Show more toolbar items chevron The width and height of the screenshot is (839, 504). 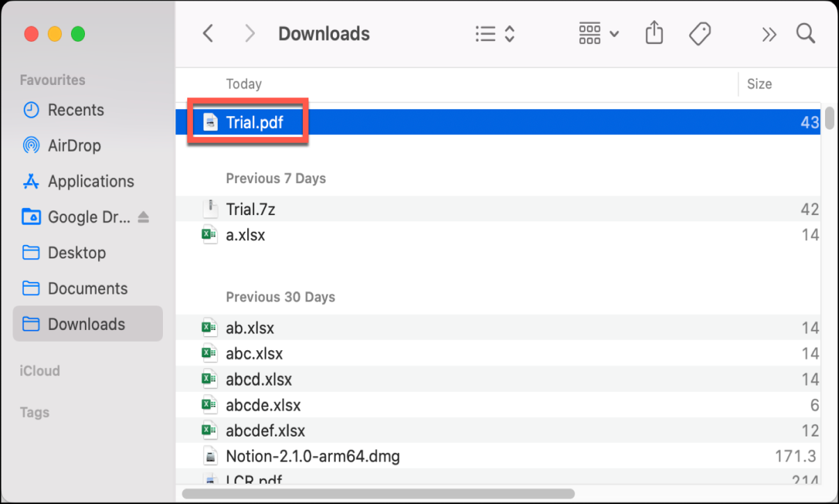coord(769,34)
